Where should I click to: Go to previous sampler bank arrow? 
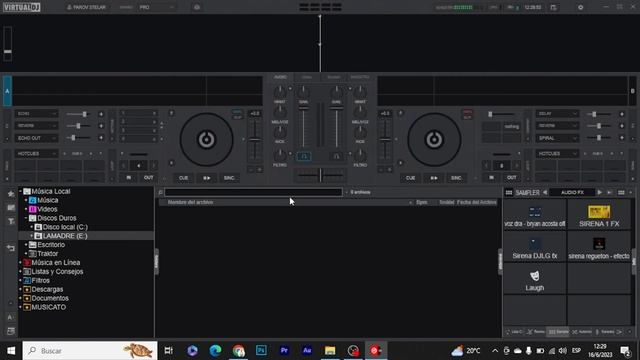[x=545, y=192]
